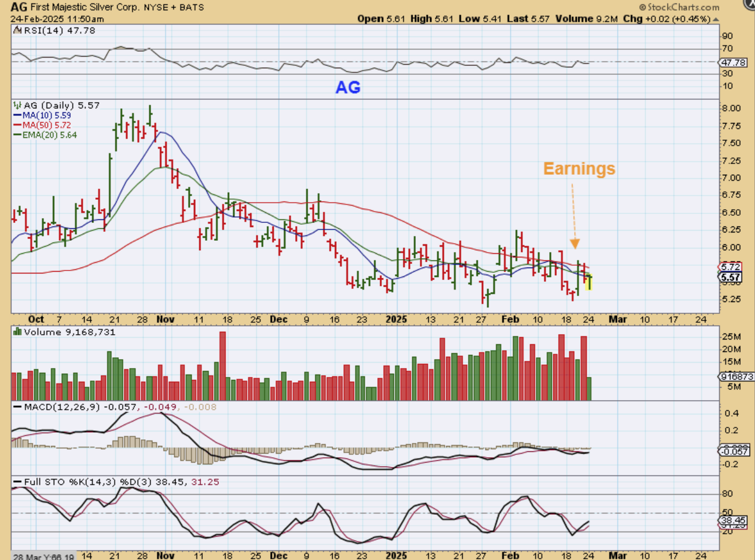Screen dimensions: 755x560
Task: Click the "Volume 9,168,731" legend text
Action: (x=69, y=332)
